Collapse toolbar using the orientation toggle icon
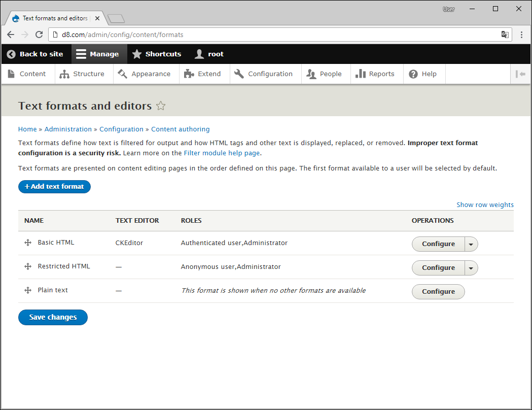The width and height of the screenshot is (532, 410). click(x=520, y=74)
